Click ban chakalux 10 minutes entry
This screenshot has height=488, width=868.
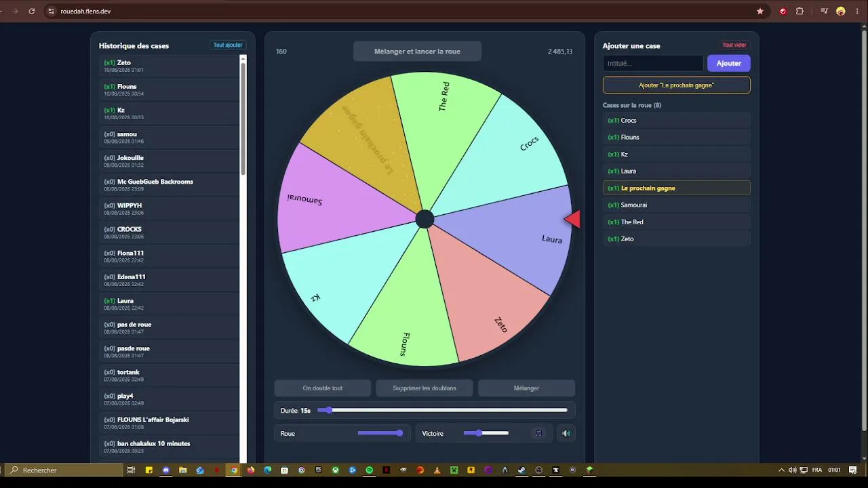[169, 446]
